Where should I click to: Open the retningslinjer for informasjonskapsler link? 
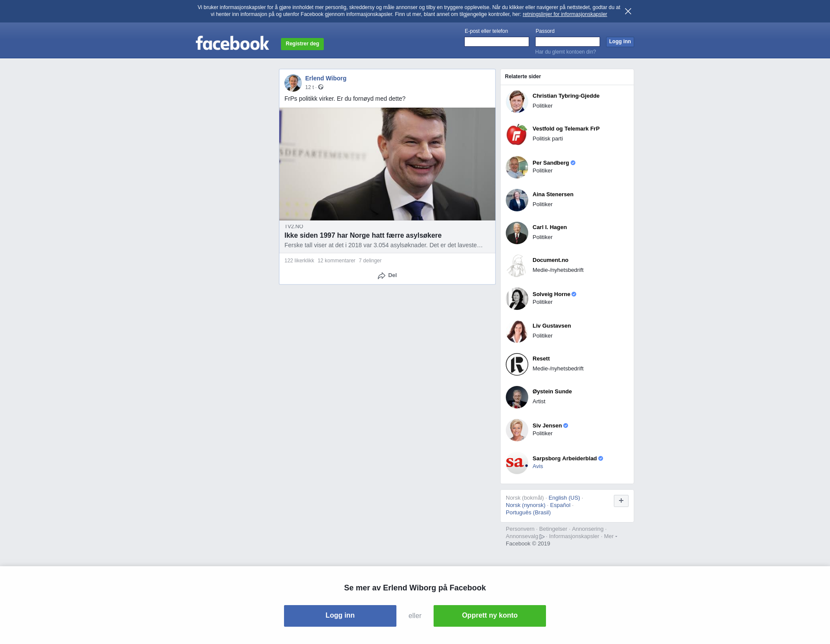[x=565, y=14]
